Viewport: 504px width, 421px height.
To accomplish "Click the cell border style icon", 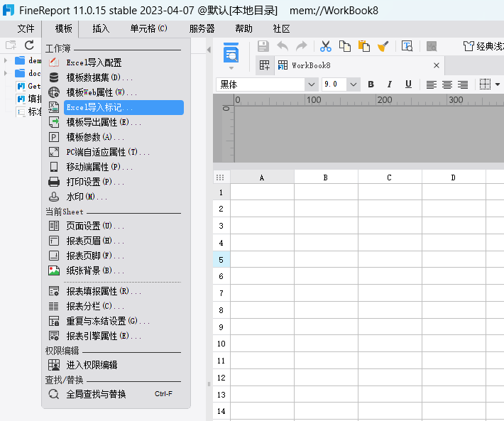I will pos(485,84).
